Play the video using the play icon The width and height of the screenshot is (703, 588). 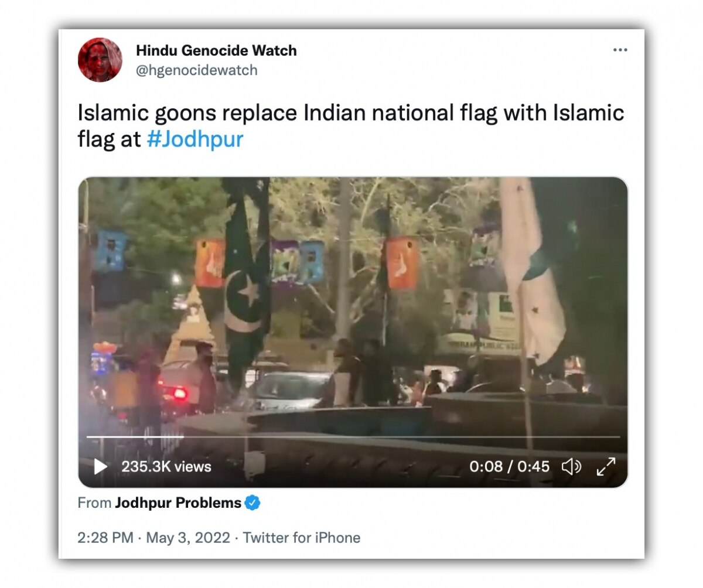[101, 467]
